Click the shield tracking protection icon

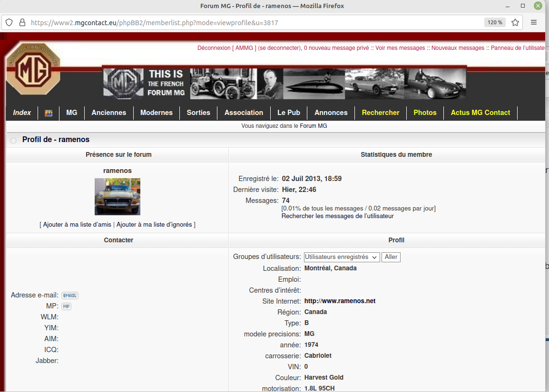tap(9, 22)
